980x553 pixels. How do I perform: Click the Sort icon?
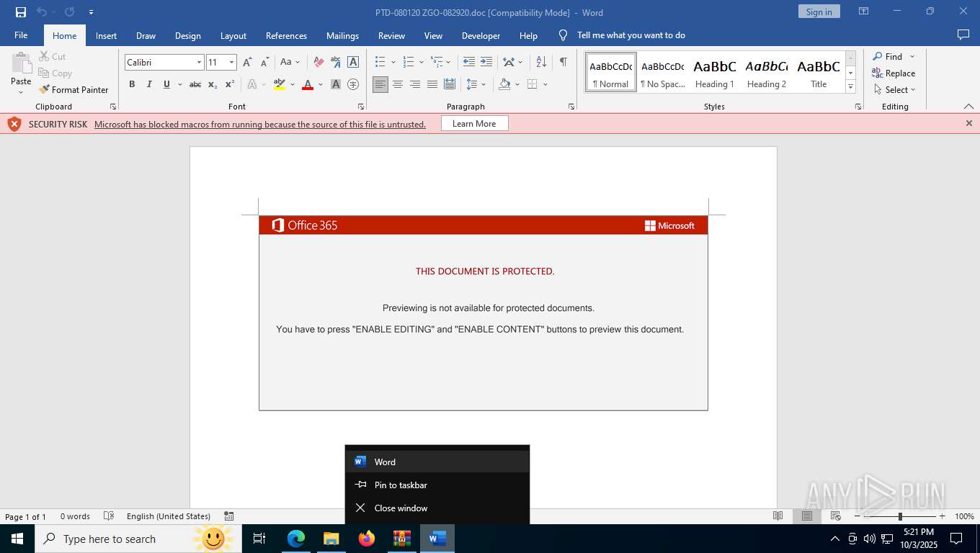542,63
